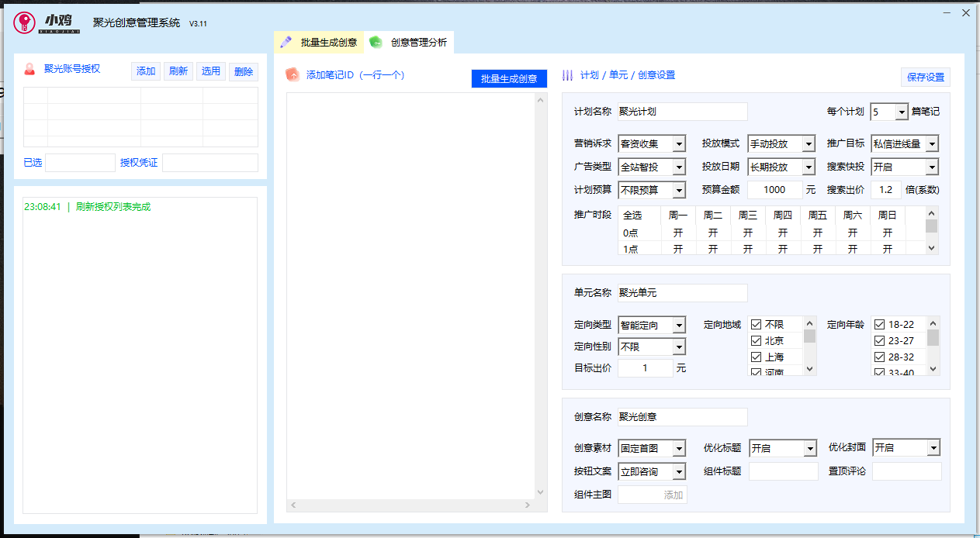Viewport: 980px width, 538px height.
Task: Open the 按钮文案 dropdown
Action: (679, 471)
